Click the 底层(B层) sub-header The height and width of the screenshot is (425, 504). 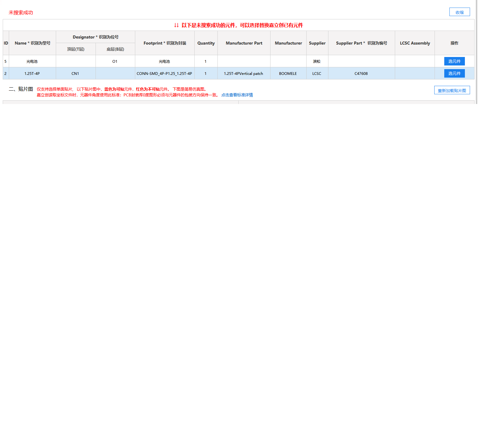click(115, 49)
